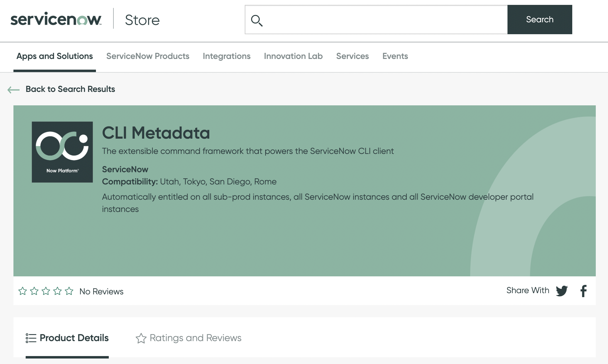This screenshot has height=364, width=608.
Task: Share on Facebook via f icon
Action: (x=583, y=291)
